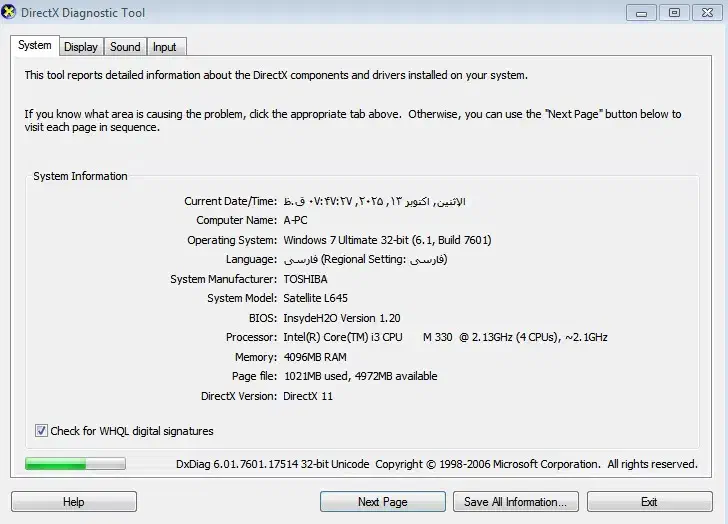The image size is (728, 524).
Task: Click the DirectX Diagnostic Tool title icon
Action: coord(9,12)
